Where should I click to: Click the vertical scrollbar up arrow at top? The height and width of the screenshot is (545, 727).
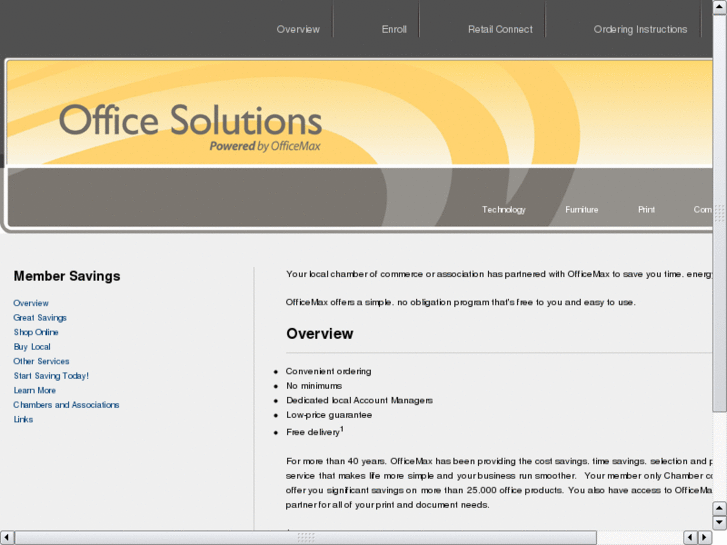(719, 6)
